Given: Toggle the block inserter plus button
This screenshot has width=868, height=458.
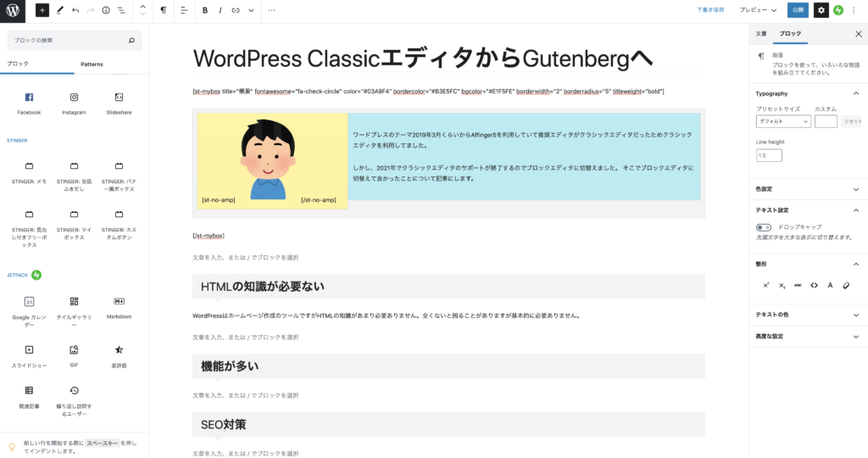Looking at the screenshot, I should (x=42, y=10).
